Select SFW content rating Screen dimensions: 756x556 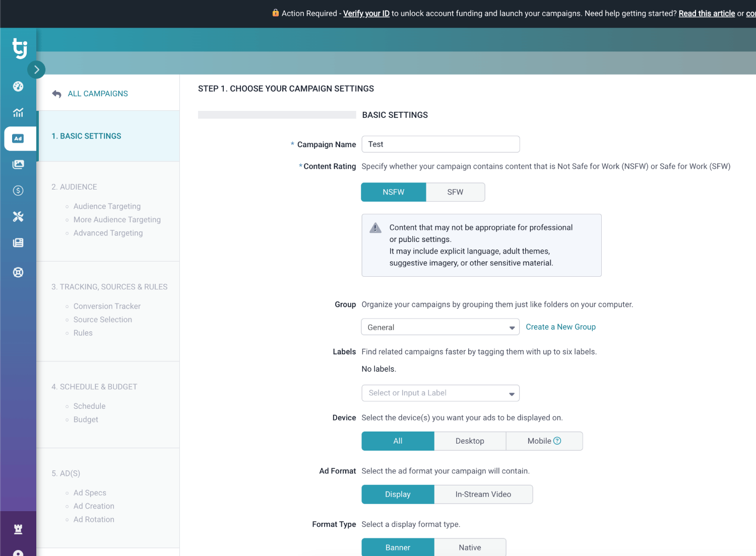click(456, 192)
